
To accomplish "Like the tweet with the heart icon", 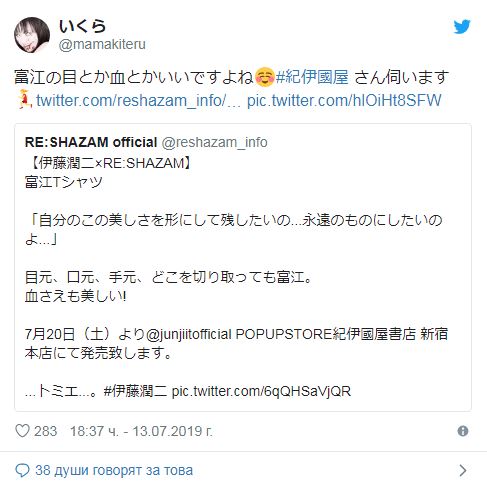I will click(x=23, y=431).
